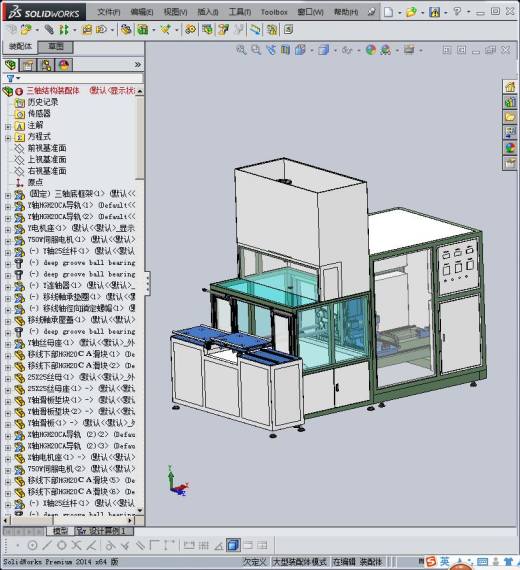Click the Edit Appearance color wheel icon
Screen dimensions: 520x570
[x=371, y=50]
